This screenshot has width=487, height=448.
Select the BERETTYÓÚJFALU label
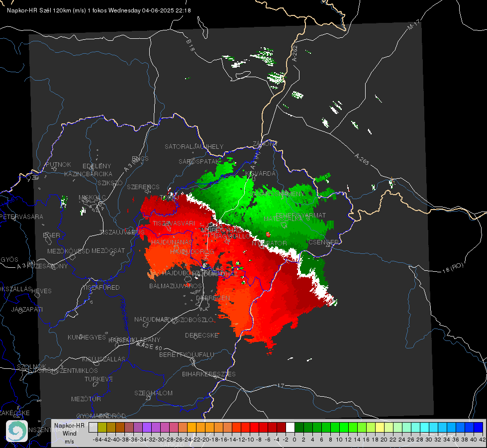tap(187, 354)
